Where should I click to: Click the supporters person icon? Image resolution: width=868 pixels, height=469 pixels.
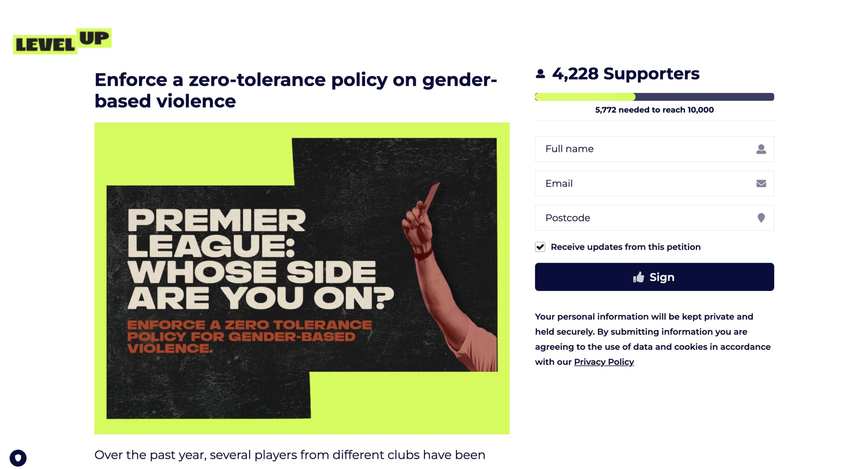click(x=540, y=74)
